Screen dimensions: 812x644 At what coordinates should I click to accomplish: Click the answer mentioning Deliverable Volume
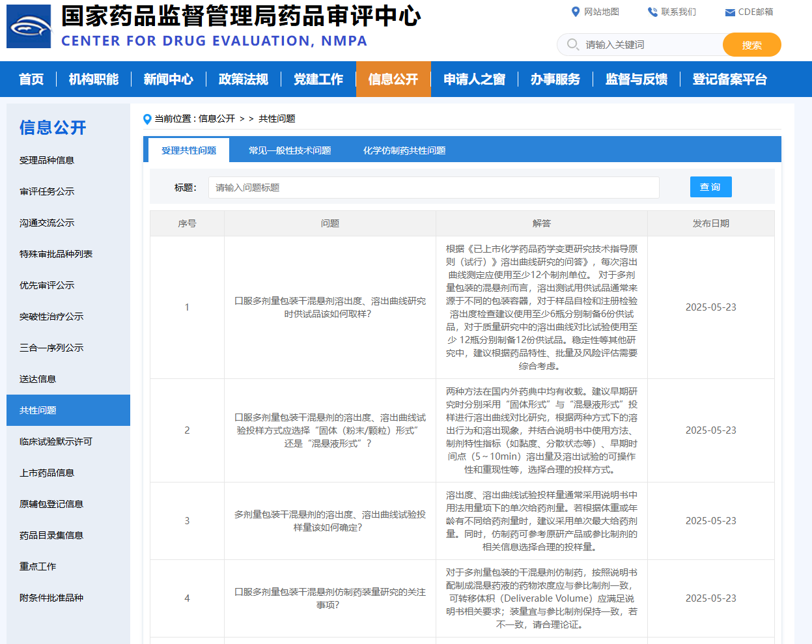tap(542, 598)
